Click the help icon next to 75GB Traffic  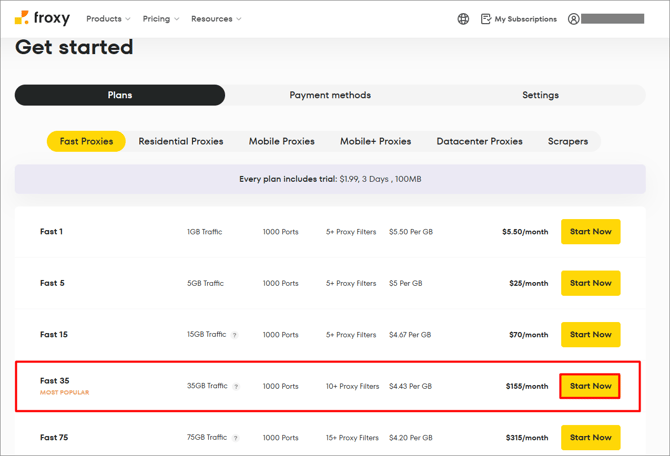235,438
